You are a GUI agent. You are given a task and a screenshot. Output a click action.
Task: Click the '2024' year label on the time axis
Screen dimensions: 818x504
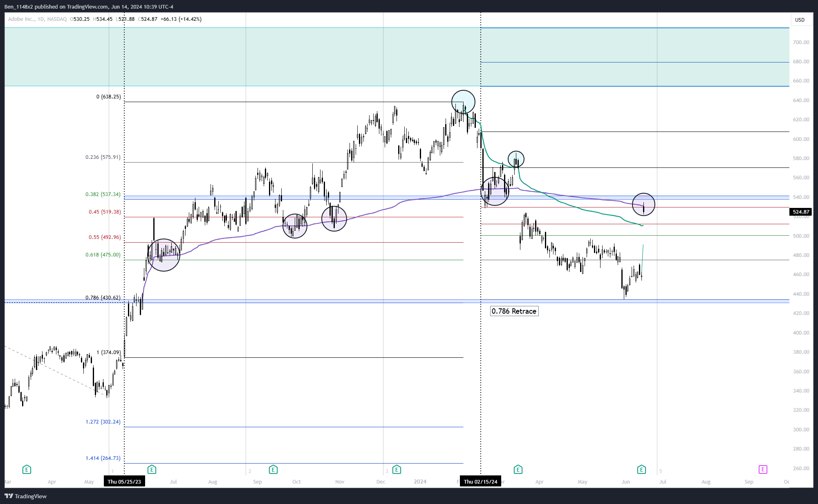(x=420, y=482)
